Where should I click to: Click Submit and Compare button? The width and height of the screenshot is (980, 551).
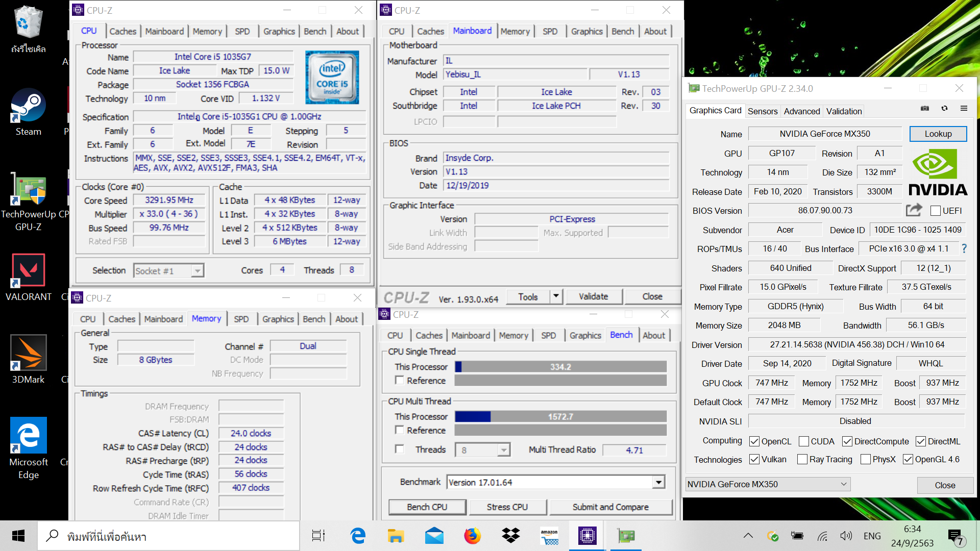(610, 507)
